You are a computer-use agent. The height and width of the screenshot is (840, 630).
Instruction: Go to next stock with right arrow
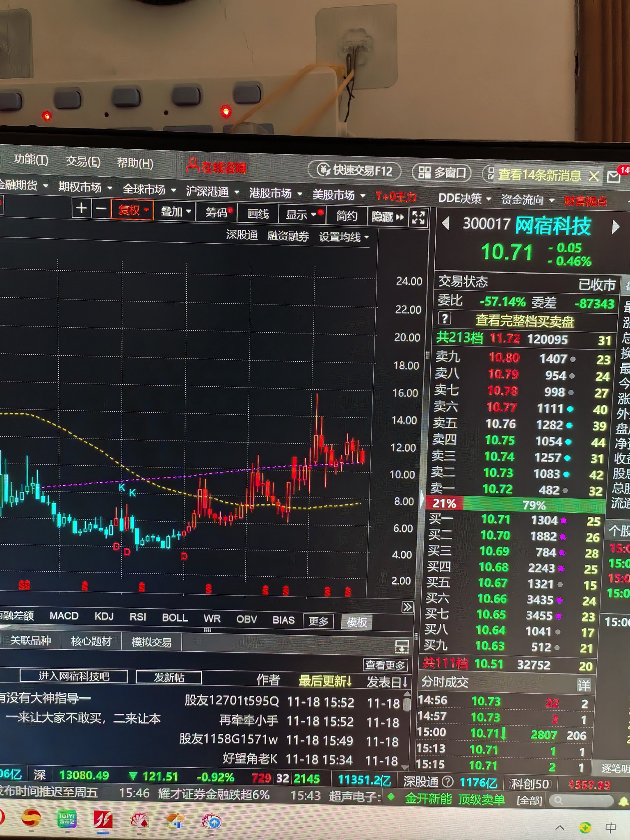click(615, 226)
